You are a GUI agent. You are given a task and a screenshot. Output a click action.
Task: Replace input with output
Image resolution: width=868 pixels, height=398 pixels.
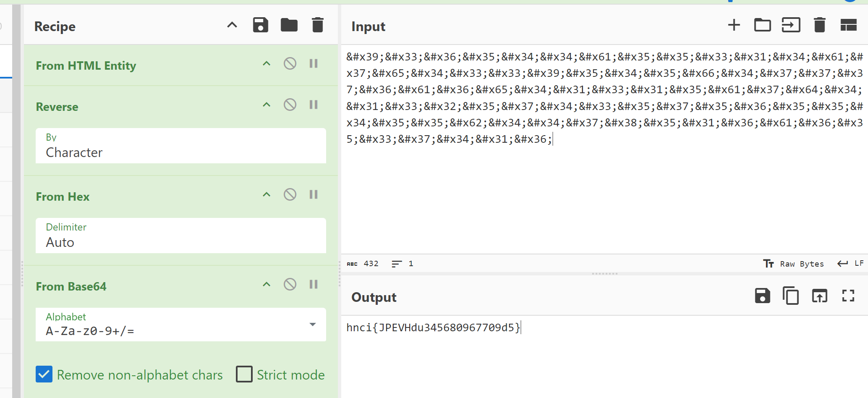[820, 296]
